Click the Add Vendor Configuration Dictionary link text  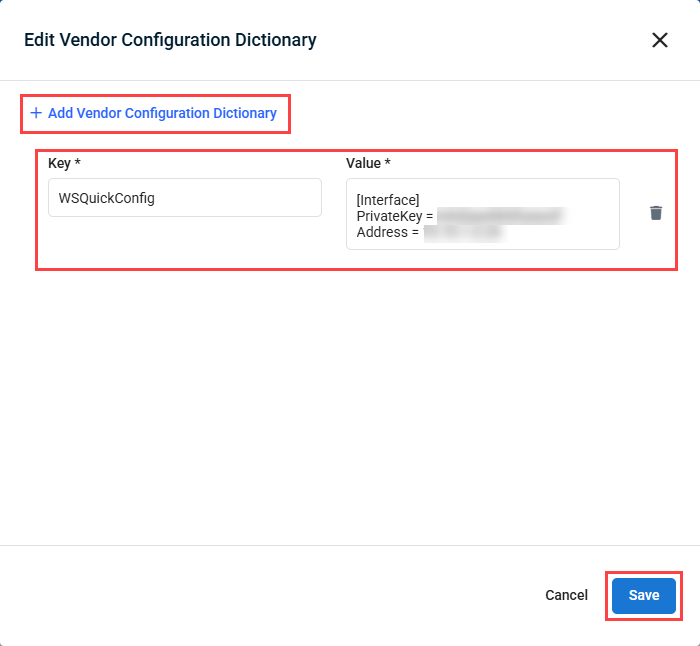click(x=162, y=113)
